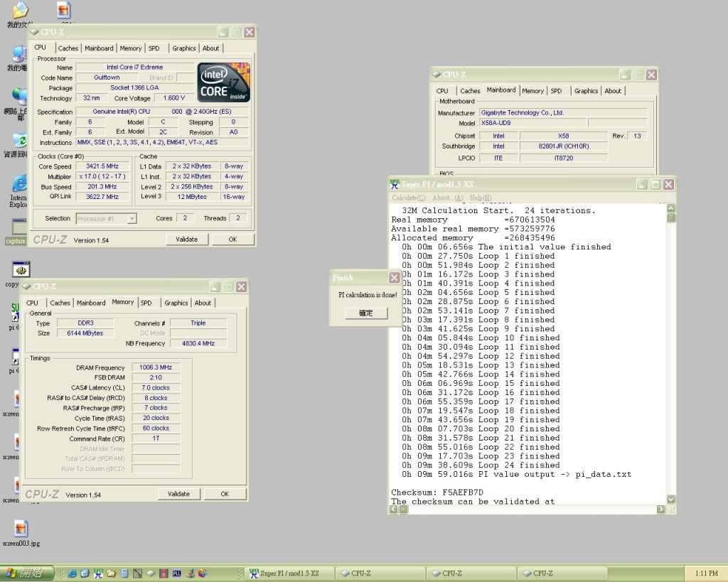
Task: Open the Help menu in Super PI
Action: click(x=481, y=198)
